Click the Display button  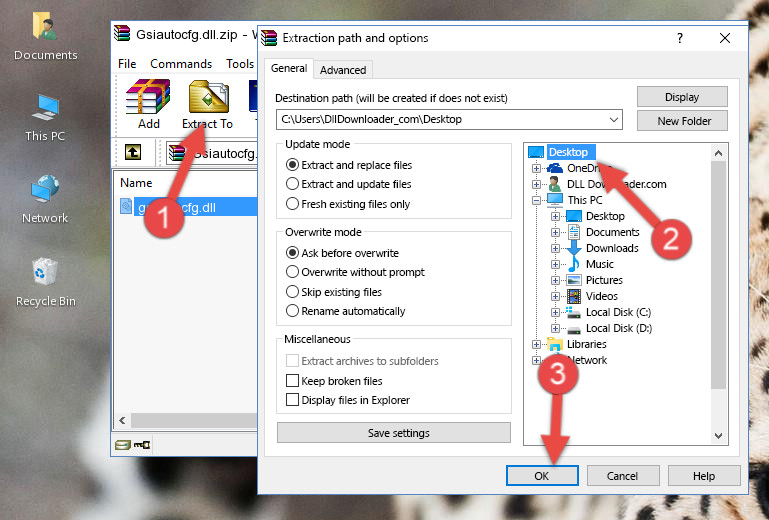tap(682, 97)
